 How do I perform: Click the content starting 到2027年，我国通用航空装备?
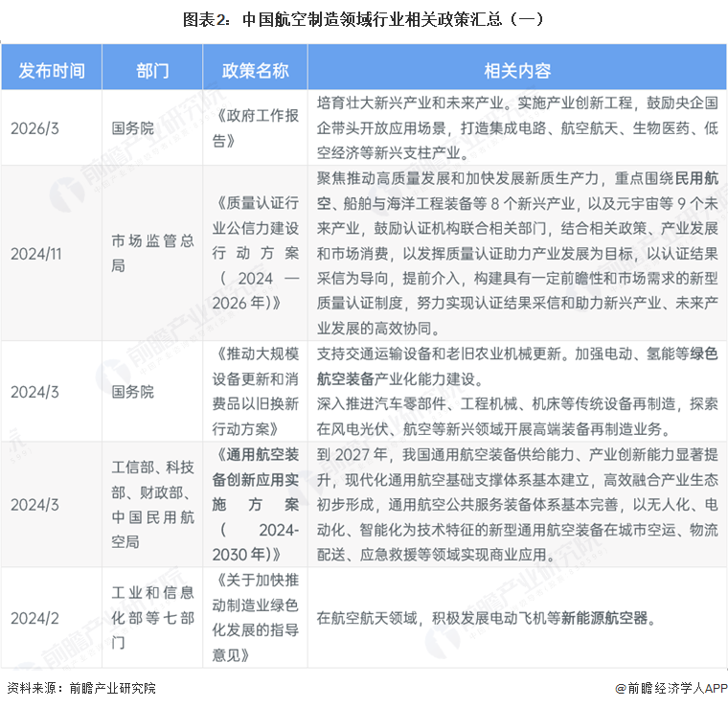pyautogui.click(x=517, y=505)
